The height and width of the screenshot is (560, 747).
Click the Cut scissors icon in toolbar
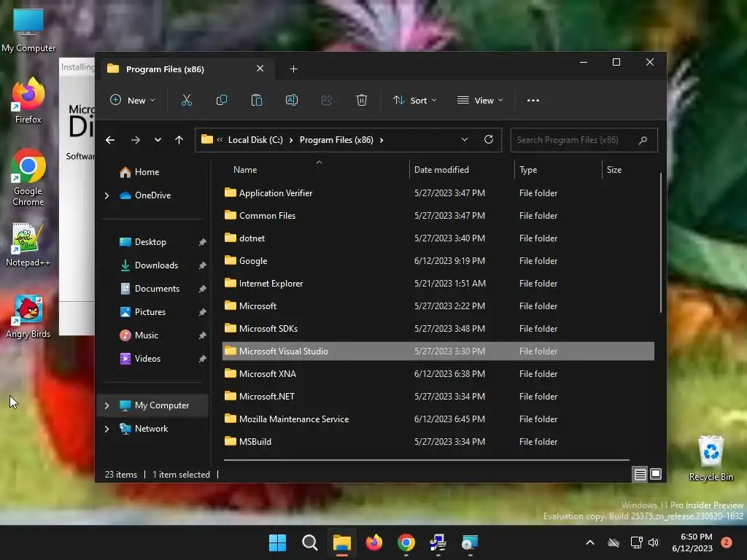186,100
